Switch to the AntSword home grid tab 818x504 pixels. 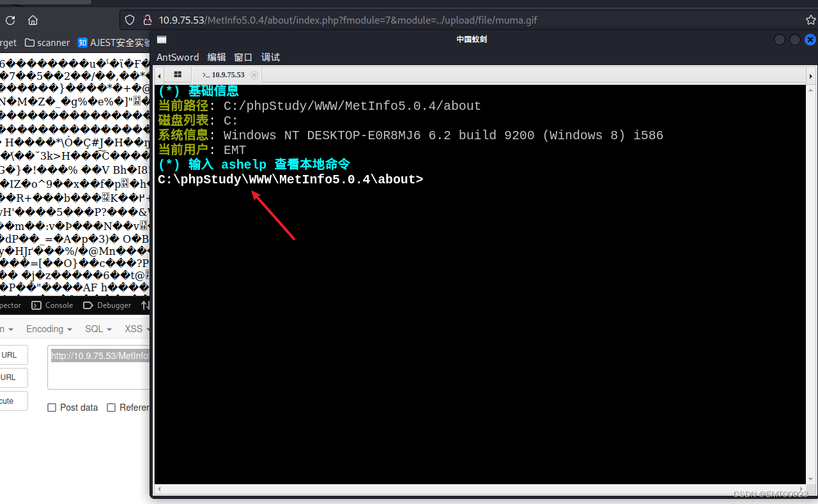coord(178,75)
